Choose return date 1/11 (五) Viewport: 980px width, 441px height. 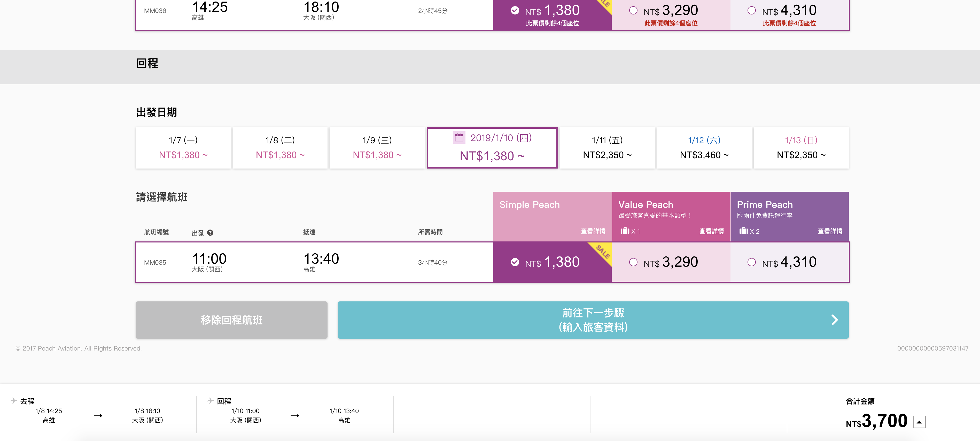click(x=607, y=148)
